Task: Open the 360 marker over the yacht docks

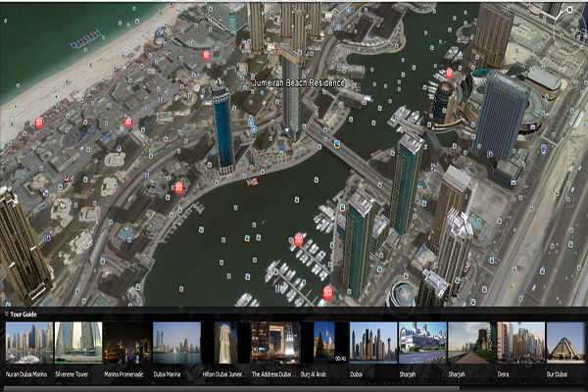Action: pyautogui.click(x=299, y=239)
